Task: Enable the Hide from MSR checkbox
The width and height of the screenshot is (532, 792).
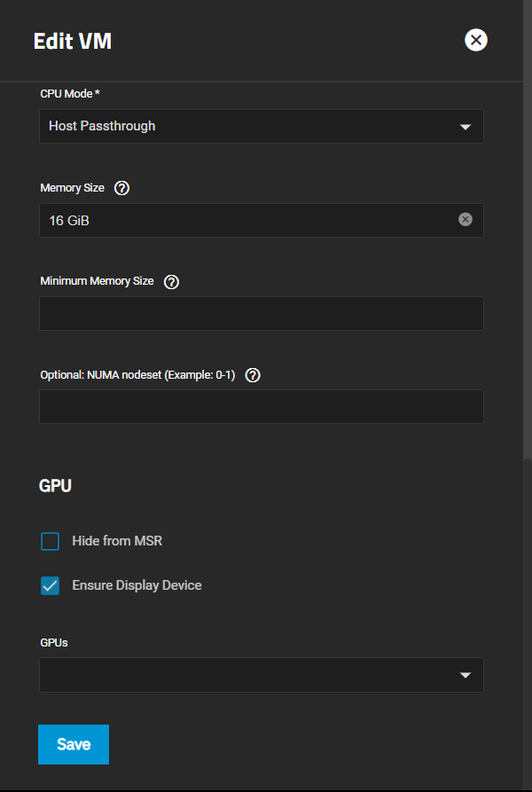Action: [x=50, y=541]
